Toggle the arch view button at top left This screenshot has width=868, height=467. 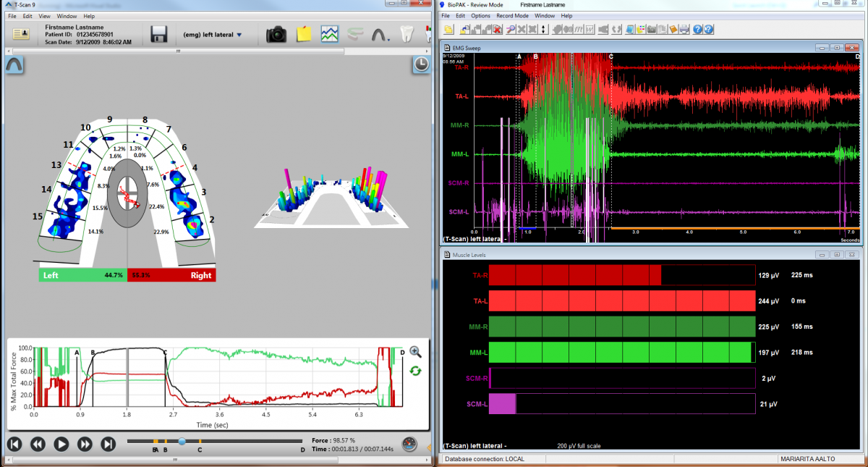[x=14, y=65]
